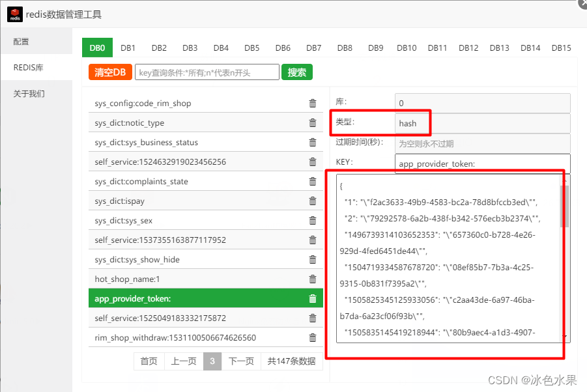Click current page number 3
587x392 pixels.
point(212,361)
